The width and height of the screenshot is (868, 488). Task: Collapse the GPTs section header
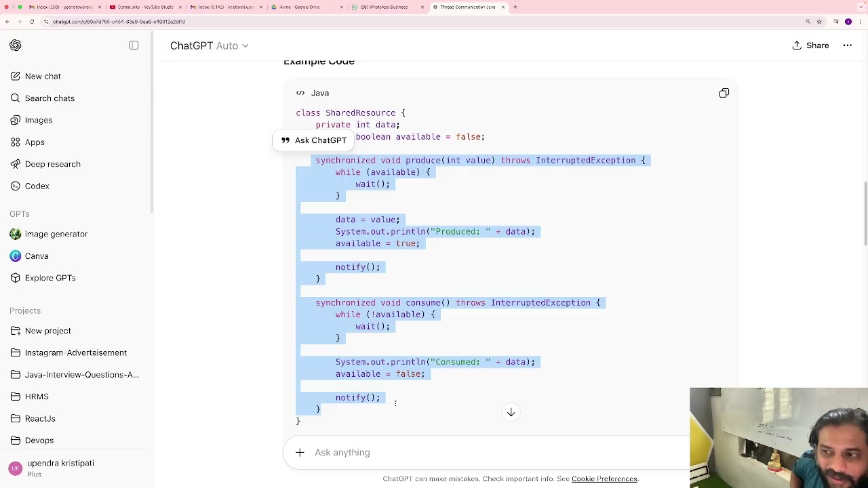tap(20, 213)
